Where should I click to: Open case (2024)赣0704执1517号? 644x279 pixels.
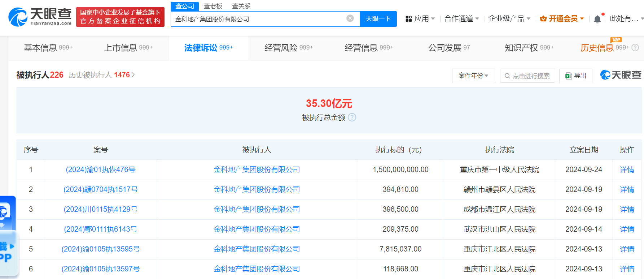tap(101, 189)
